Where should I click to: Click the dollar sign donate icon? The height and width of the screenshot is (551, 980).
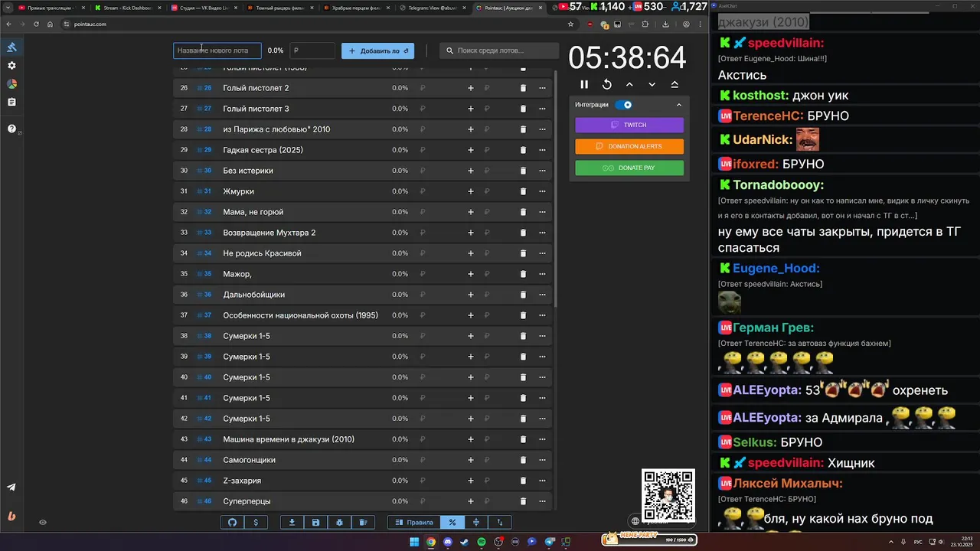pyautogui.click(x=256, y=523)
